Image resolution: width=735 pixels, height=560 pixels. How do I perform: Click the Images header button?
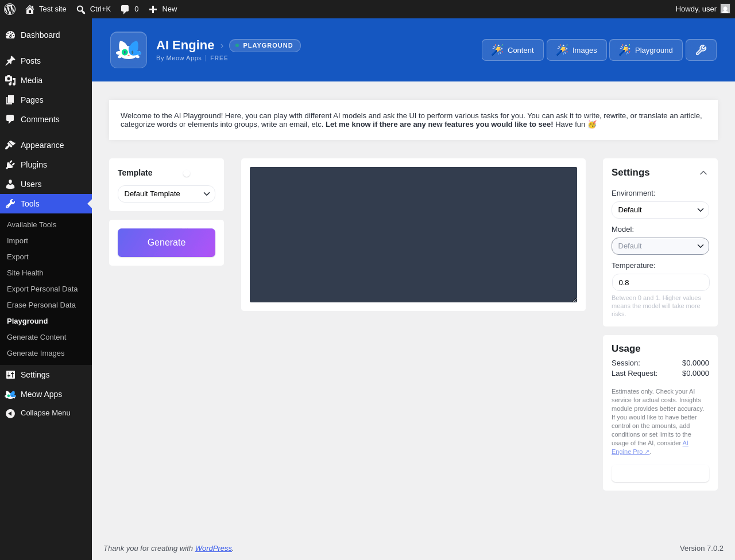point(577,50)
